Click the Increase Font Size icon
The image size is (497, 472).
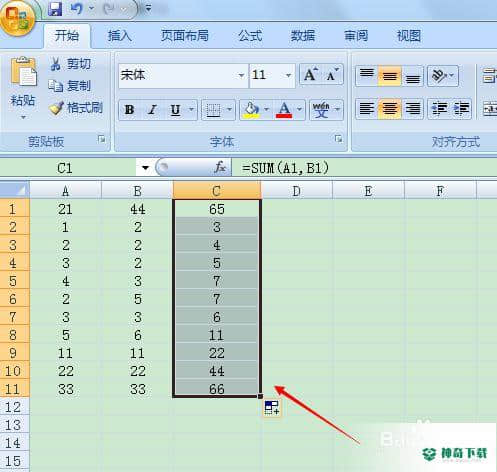[x=311, y=75]
